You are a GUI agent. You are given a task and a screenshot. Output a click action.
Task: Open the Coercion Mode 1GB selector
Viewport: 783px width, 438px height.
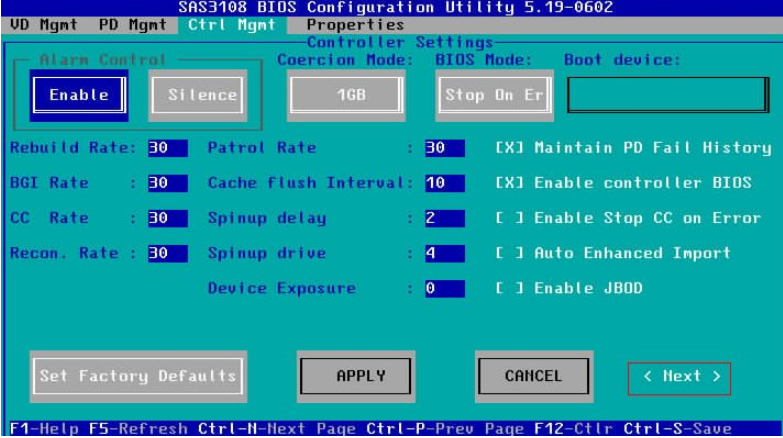[x=346, y=95]
